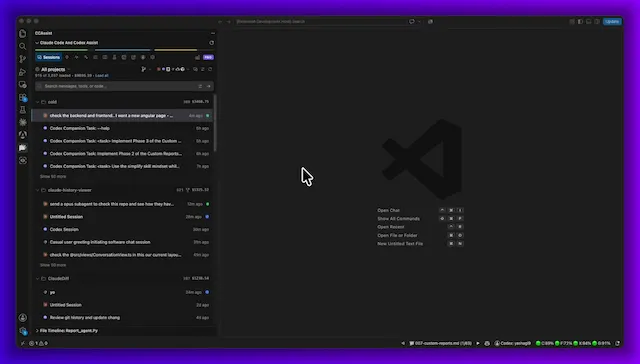Viewport: 640px width, 364px height.
Task: Click the blue usage progress bar
Action: (123, 50)
